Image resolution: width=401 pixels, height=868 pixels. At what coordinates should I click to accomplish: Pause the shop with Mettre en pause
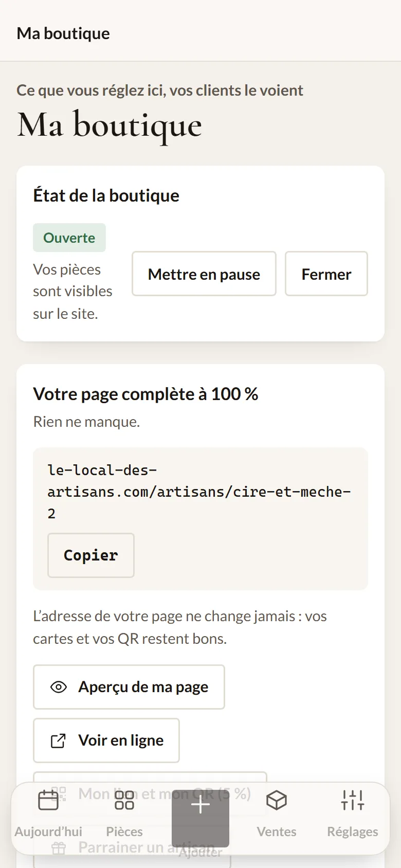point(204,274)
